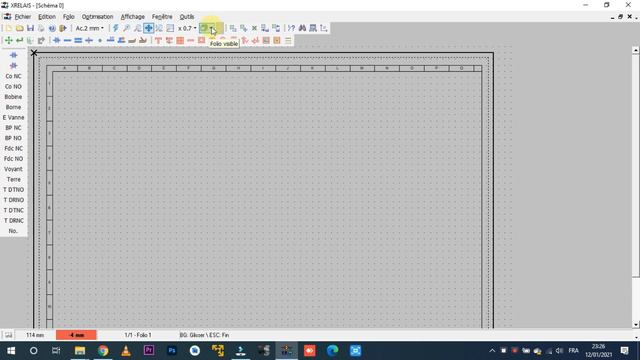Screen dimensions: 640x360
Task: Select the single horizontal line wire tool
Action: (67, 40)
